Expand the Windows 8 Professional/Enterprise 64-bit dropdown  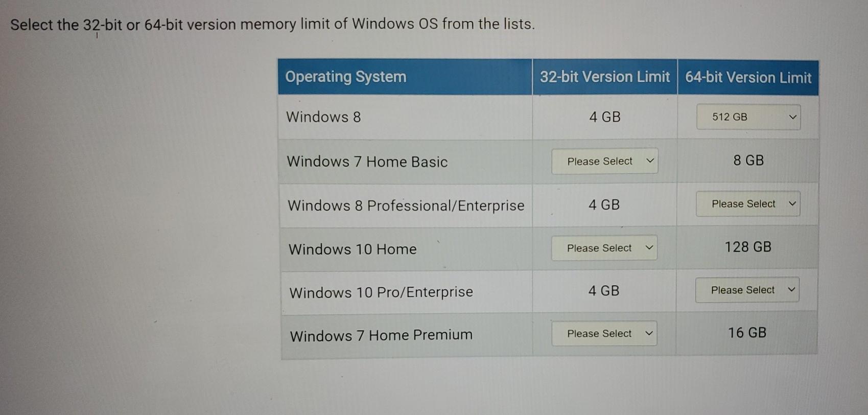click(748, 204)
